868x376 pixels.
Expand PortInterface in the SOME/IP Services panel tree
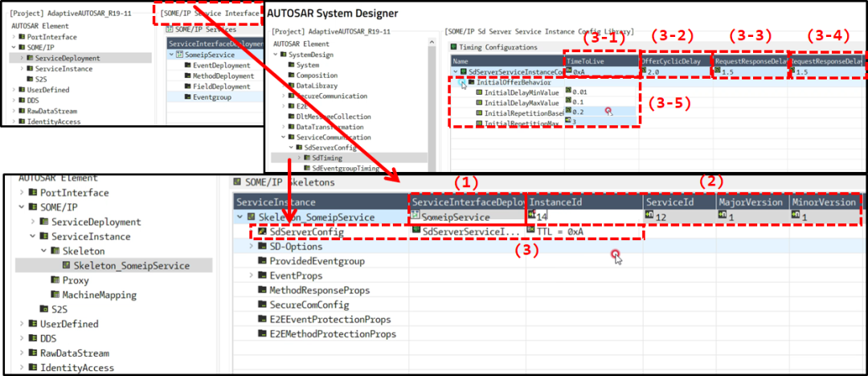click(14, 36)
